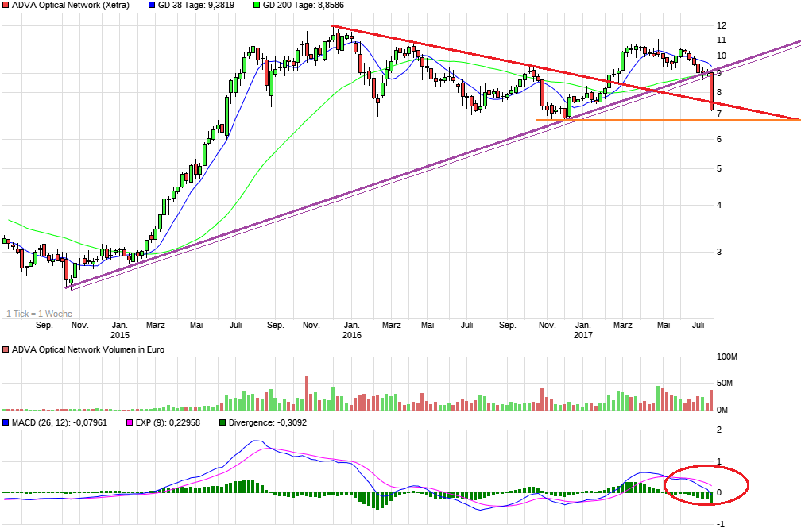
Task: Click the 'Jan.' label above 2017
Action: 583,326
